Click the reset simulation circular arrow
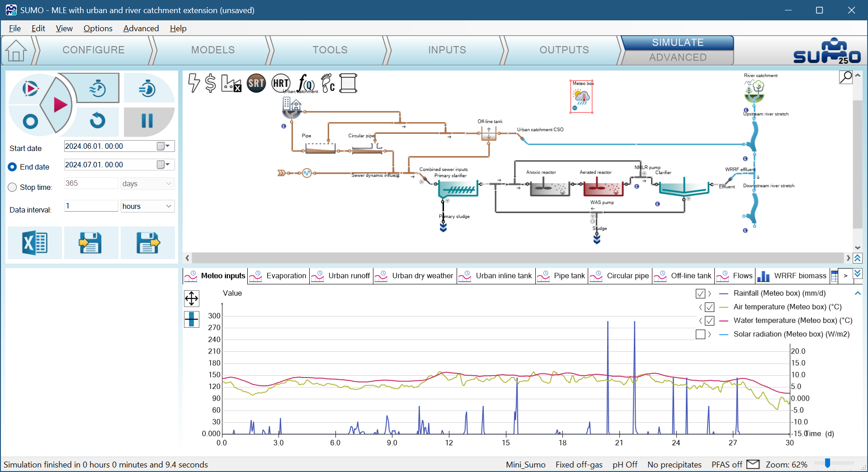 pyautogui.click(x=98, y=121)
